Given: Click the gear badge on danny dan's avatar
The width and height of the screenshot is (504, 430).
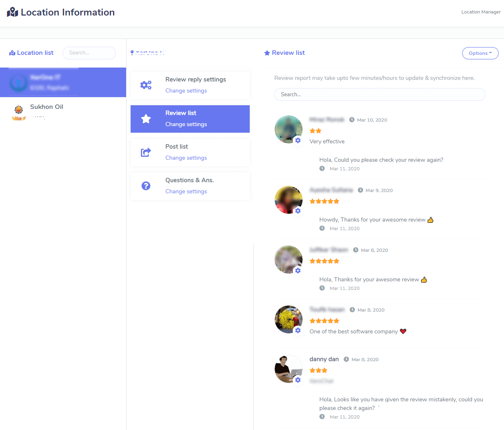Looking at the screenshot, I should click(298, 380).
